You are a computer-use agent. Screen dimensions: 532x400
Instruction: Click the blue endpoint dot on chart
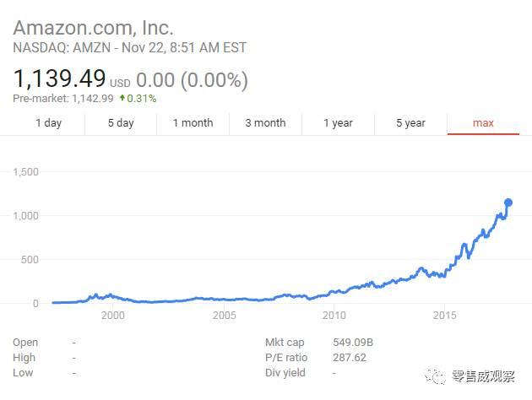[x=508, y=203]
